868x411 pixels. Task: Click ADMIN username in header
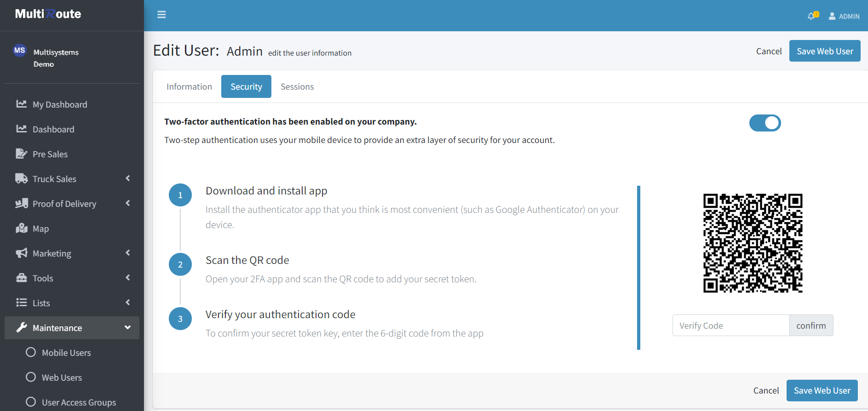point(849,16)
